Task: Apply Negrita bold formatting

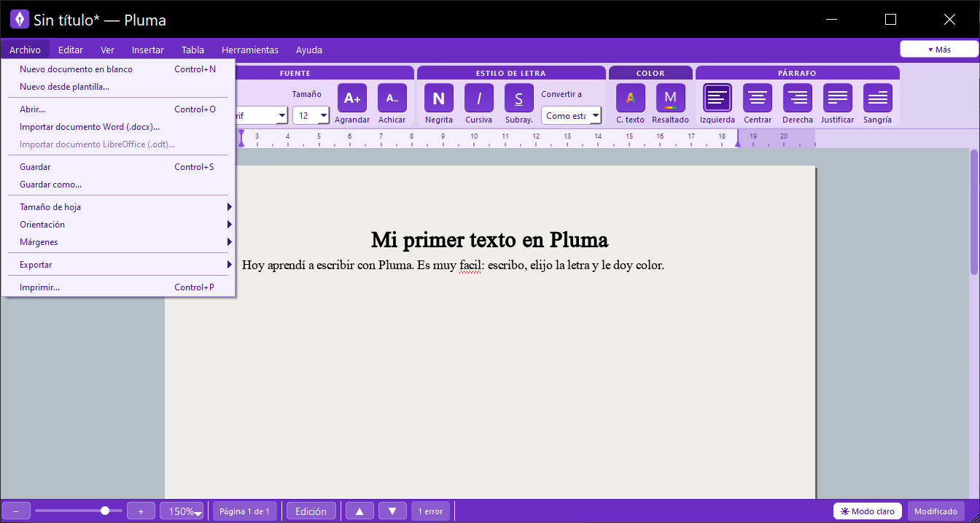Action: 439,98
